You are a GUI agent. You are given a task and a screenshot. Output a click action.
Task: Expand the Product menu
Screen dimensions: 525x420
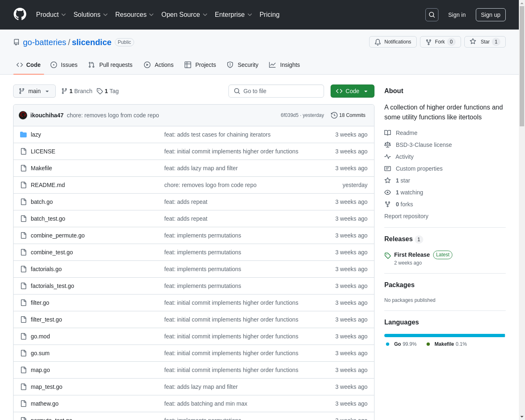pos(51,15)
